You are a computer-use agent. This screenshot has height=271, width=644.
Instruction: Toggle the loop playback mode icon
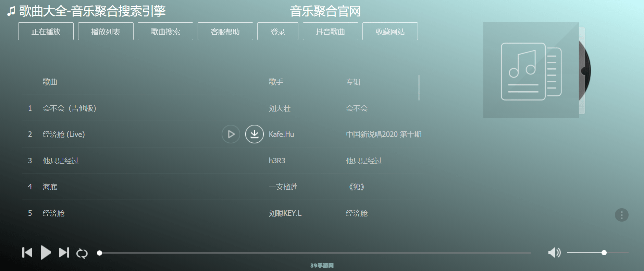coord(82,253)
